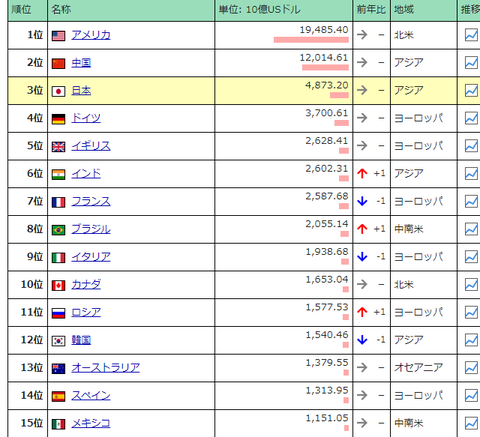
Task: Select the value 3,700.61
Action: (327, 113)
